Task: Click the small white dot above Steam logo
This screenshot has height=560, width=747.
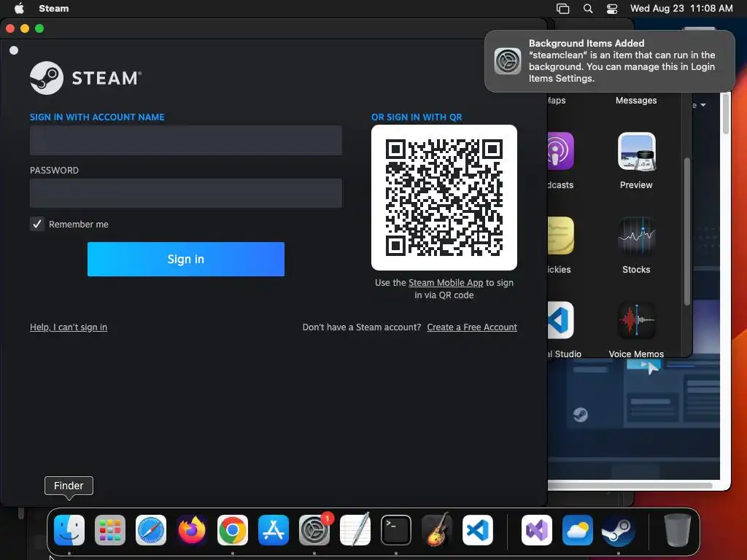Action: [x=14, y=50]
